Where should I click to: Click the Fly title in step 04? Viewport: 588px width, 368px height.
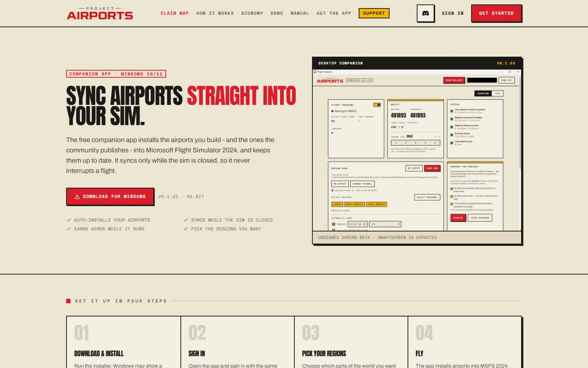[x=419, y=354]
